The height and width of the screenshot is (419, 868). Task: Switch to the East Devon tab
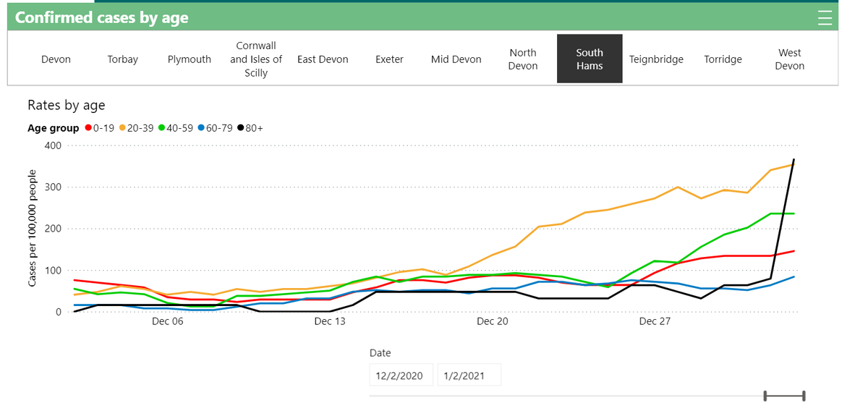point(323,59)
